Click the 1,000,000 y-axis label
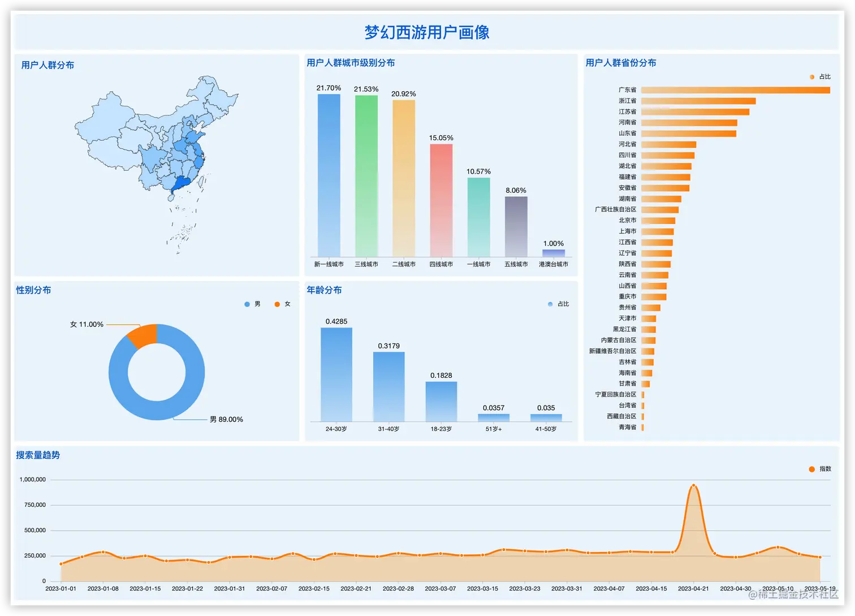 pos(33,480)
